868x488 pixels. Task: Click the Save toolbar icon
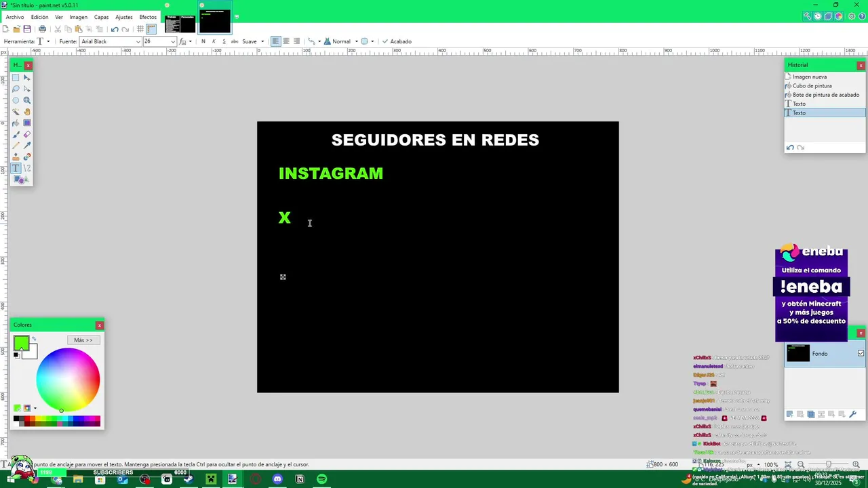27,29
